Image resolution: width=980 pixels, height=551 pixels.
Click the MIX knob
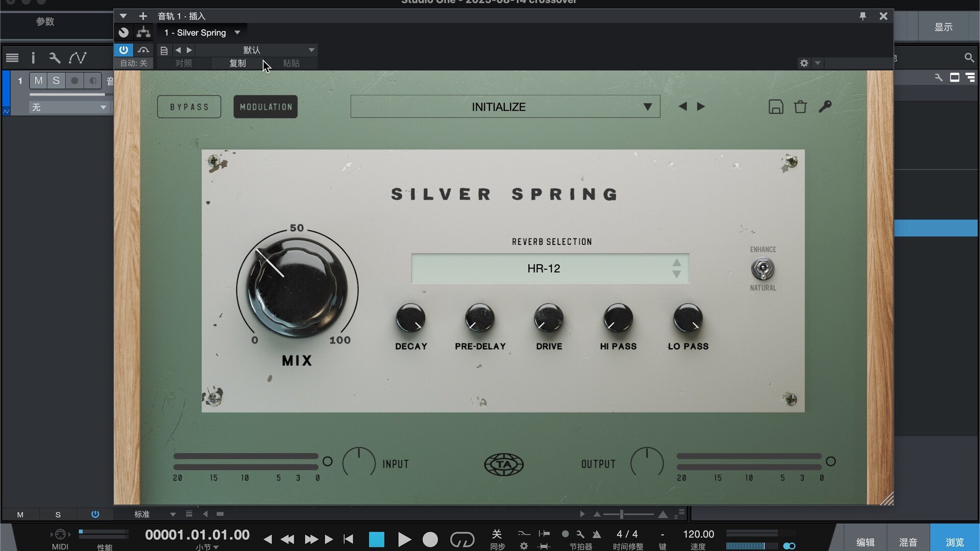(x=297, y=288)
